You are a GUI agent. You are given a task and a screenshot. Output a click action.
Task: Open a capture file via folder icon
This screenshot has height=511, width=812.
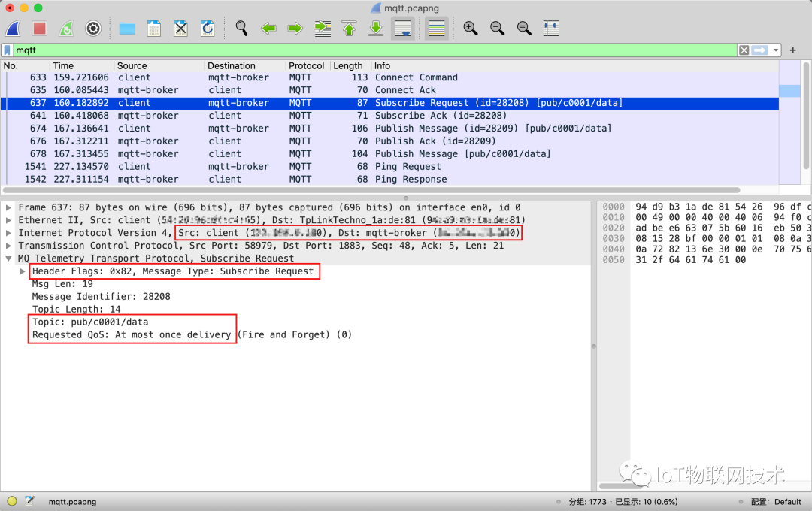[127, 29]
